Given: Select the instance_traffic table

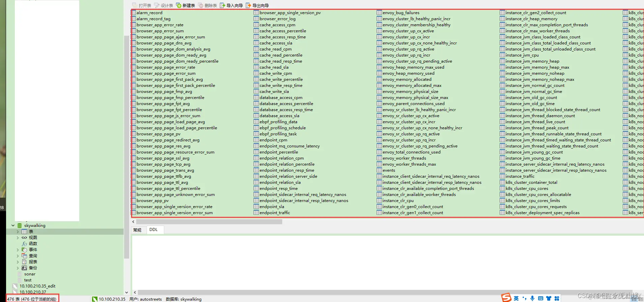Looking at the screenshot, I should coord(520,176).
